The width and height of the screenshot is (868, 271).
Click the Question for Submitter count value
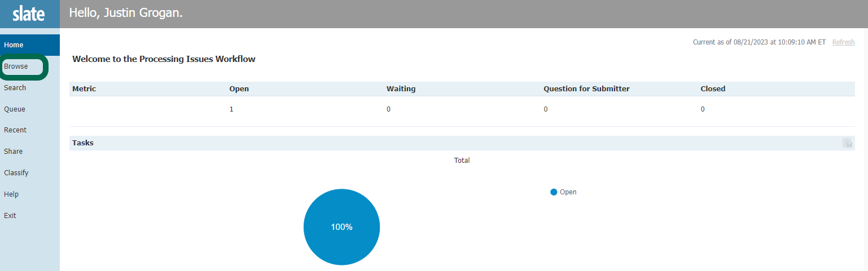(546, 109)
